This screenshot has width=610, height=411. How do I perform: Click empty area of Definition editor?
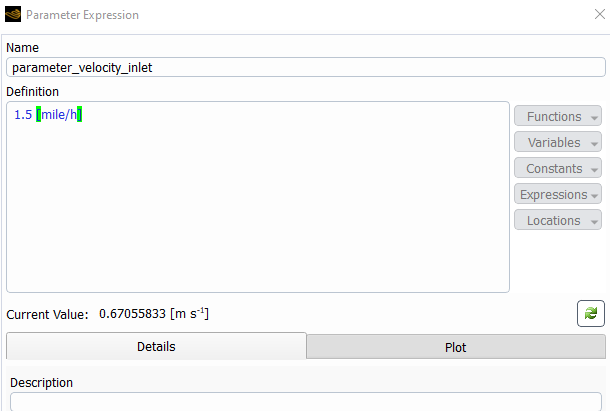pyautogui.click(x=258, y=206)
